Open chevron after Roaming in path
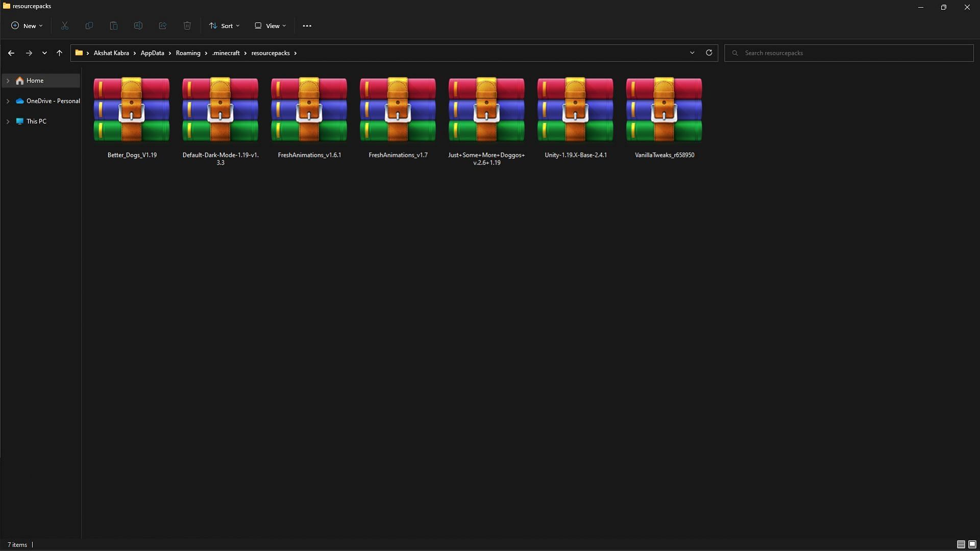Image resolution: width=980 pixels, height=551 pixels. (x=206, y=53)
